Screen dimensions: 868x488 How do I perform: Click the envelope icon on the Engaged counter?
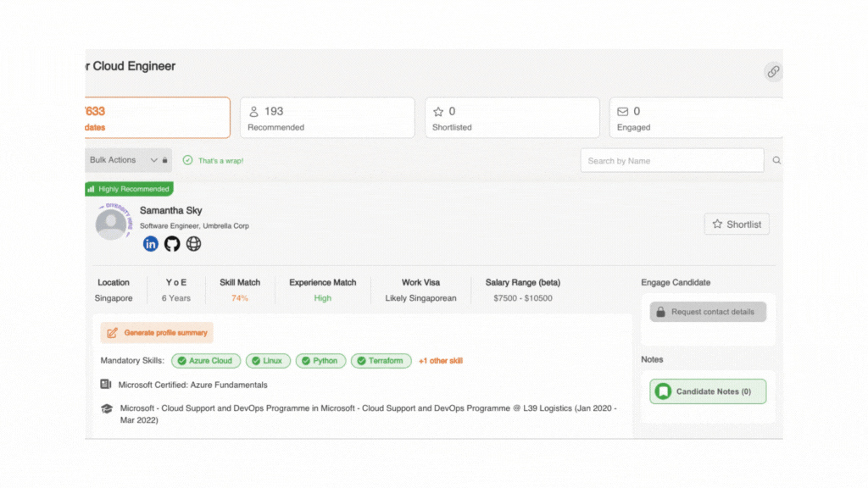[x=624, y=111]
